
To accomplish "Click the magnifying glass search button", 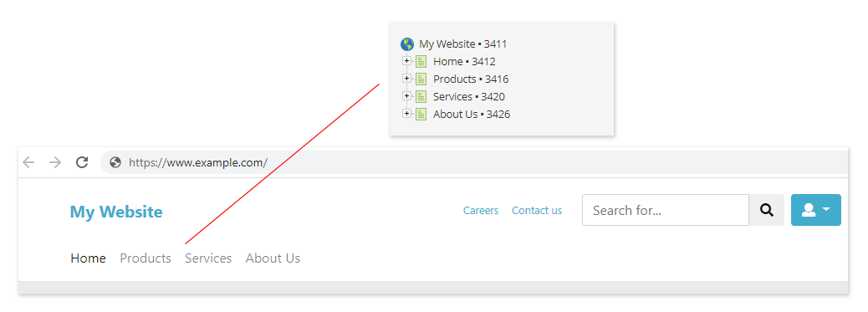I will 767,210.
